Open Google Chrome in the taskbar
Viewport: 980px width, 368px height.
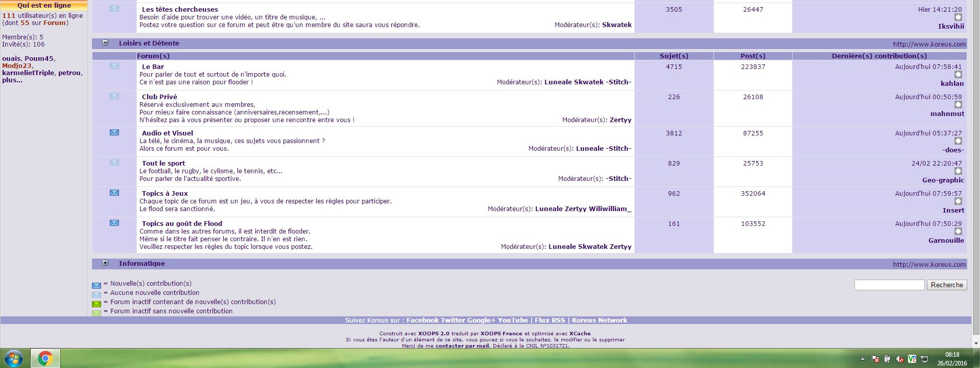45,358
